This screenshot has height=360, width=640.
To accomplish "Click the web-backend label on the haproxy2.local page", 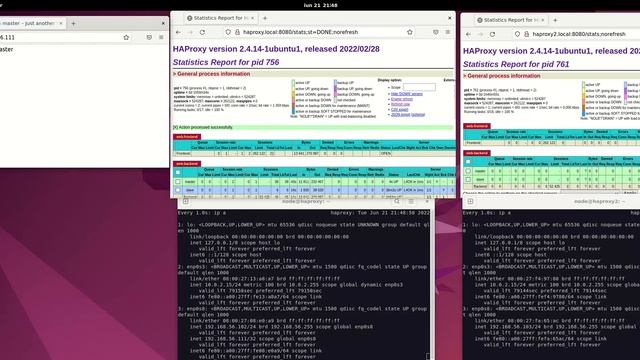I will tap(476, 153).
